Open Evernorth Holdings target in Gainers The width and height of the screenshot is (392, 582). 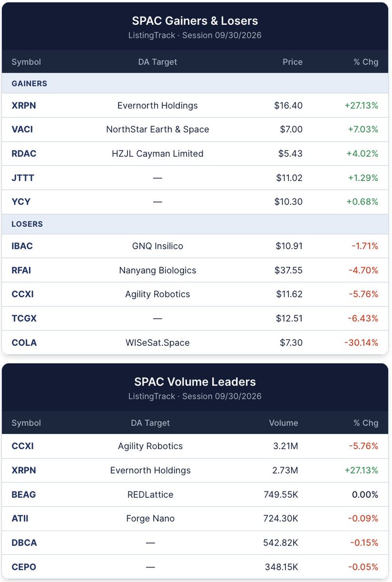coord(157,105)
